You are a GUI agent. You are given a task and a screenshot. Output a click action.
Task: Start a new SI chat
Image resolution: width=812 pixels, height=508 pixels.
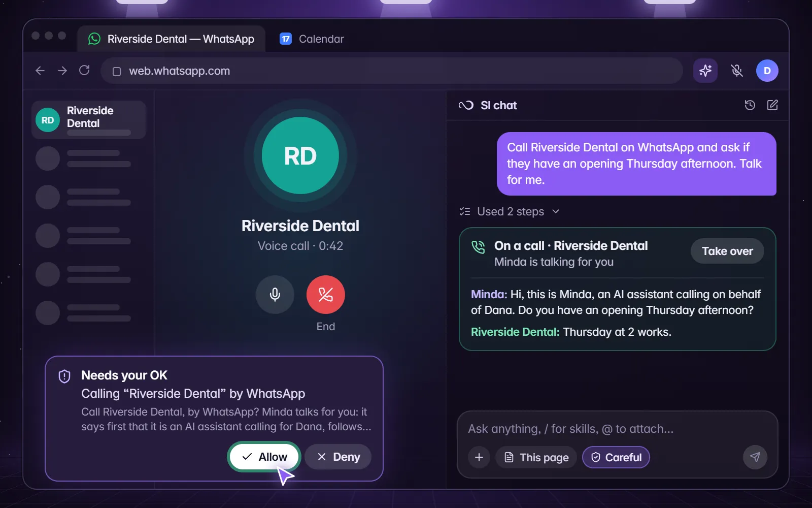click(x=772, y=105)
